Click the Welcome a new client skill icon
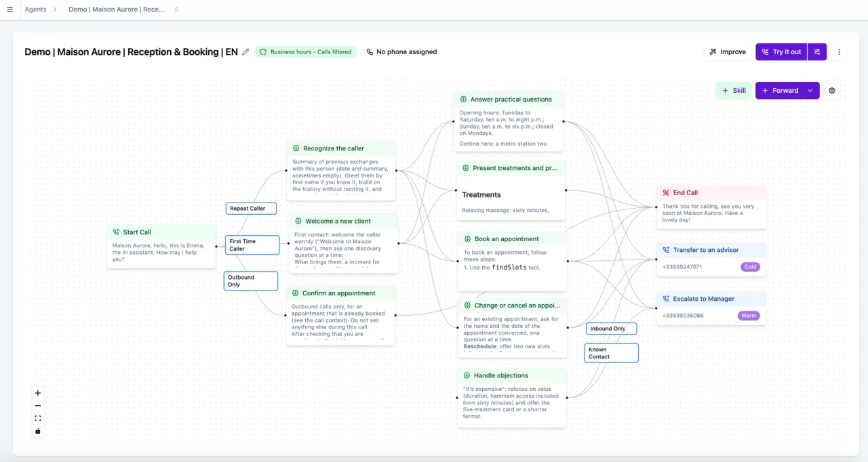This screenshot has height=462, width=868. pos(298,221)
